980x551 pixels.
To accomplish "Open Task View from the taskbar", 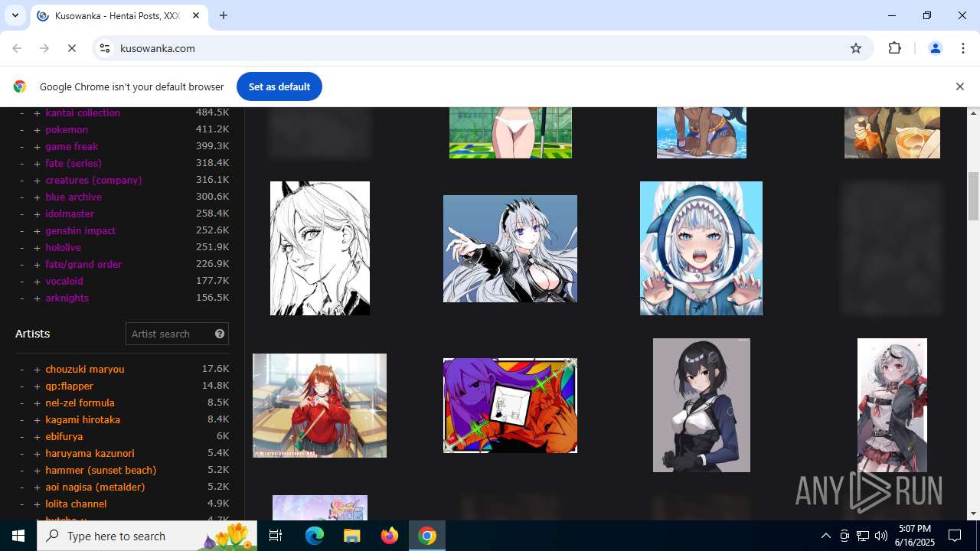I will pos(276,536).
